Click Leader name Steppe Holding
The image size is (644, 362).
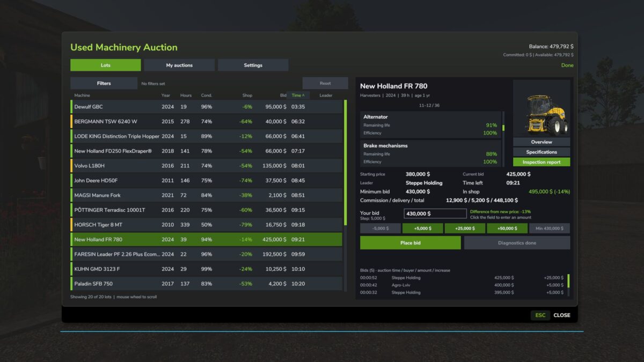(x=424, y=183)
